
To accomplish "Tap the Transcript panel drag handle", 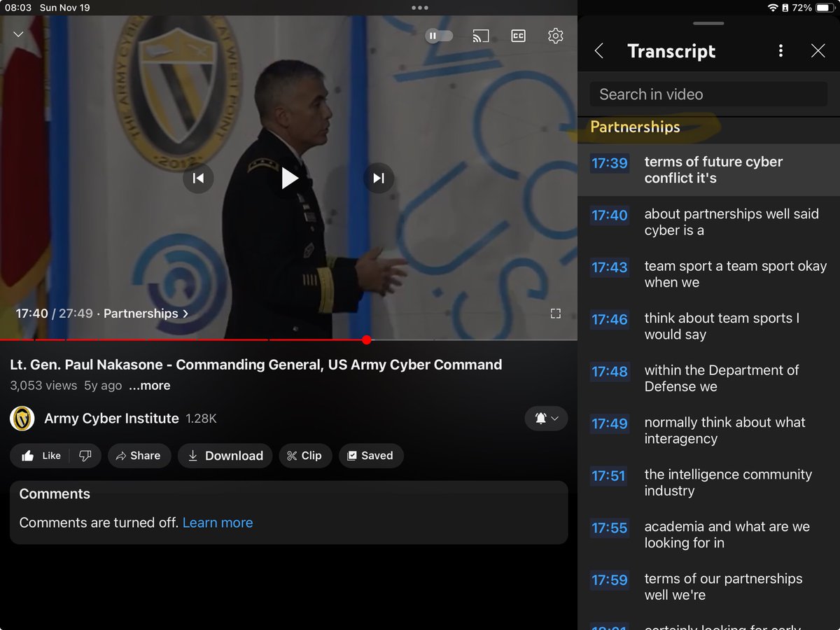I will tap(708, 23).
